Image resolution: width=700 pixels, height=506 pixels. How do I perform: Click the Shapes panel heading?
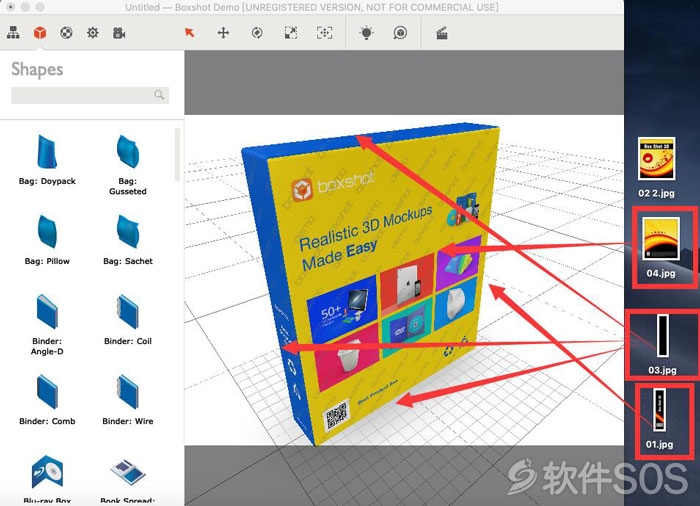pyautogui.click(x=37, y=69)
